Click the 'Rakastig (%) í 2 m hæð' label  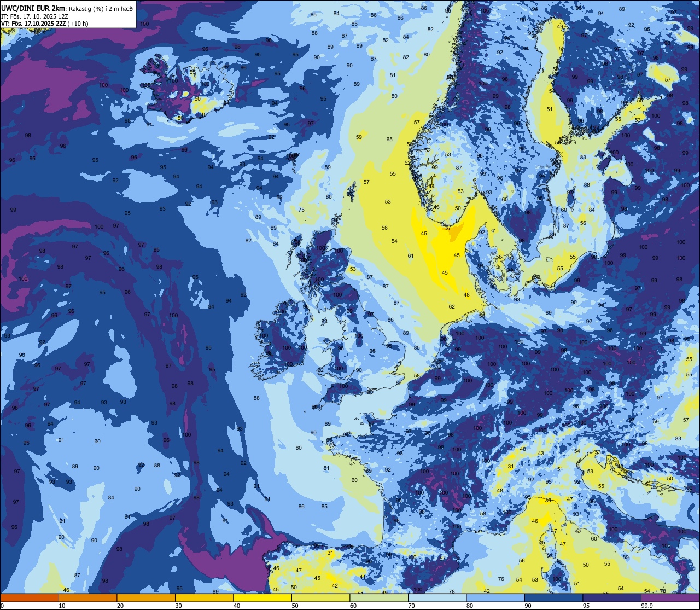pyautogui.click(x=101, y=9)
